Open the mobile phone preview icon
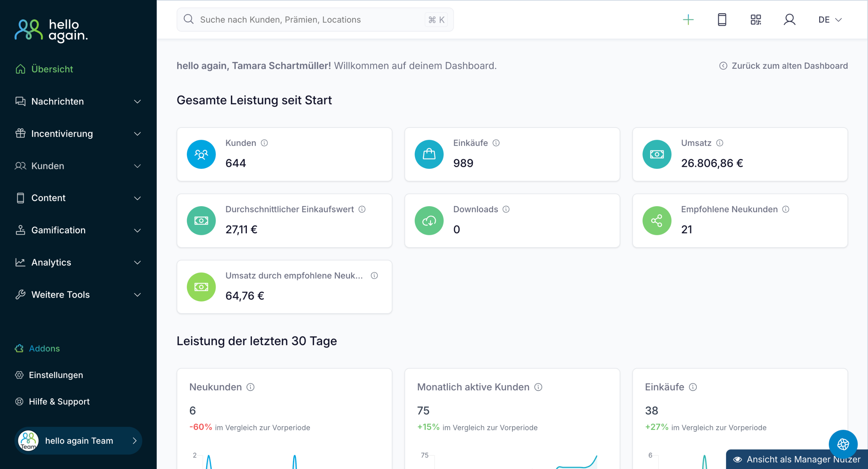 (722, 20)
